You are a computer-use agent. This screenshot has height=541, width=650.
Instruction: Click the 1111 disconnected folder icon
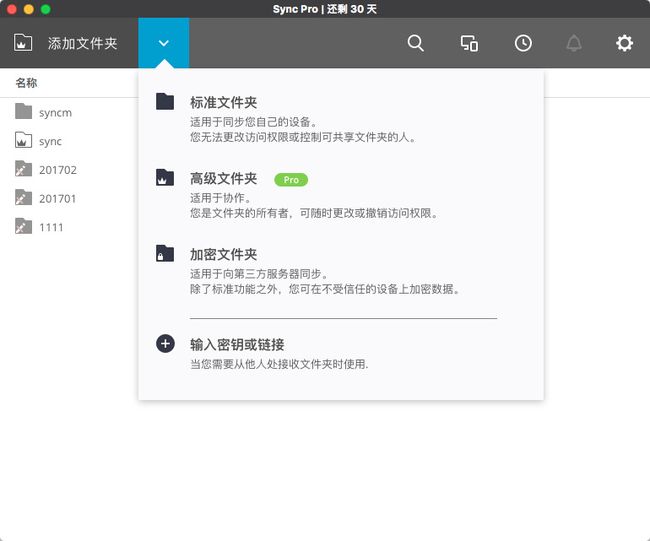coord(23,226)
